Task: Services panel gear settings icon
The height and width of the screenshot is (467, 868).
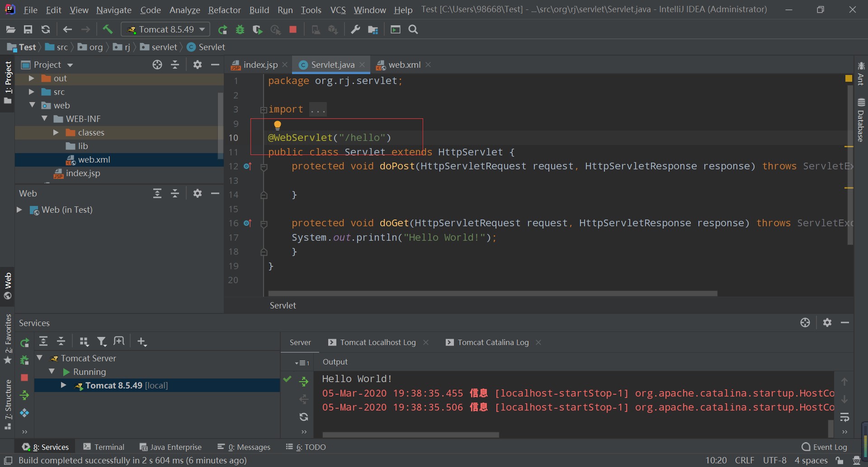Action: (x=827, y=322)
